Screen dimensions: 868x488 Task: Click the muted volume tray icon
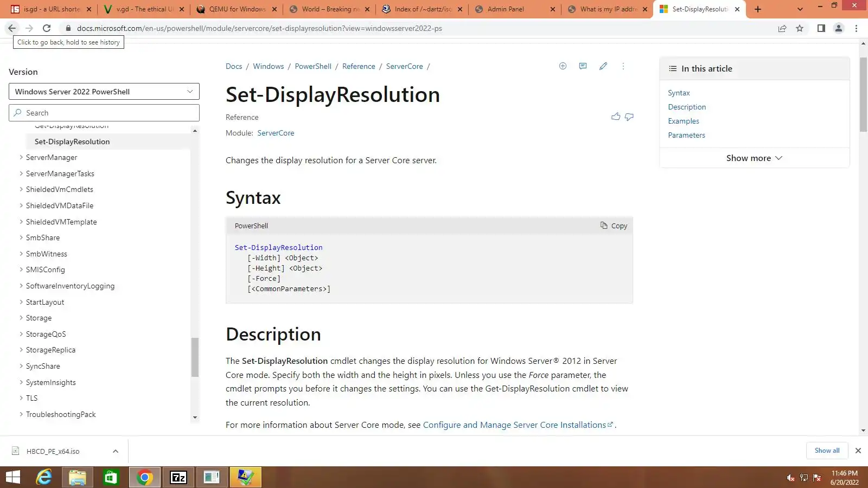pyautogui.click(x=790, y=478)
